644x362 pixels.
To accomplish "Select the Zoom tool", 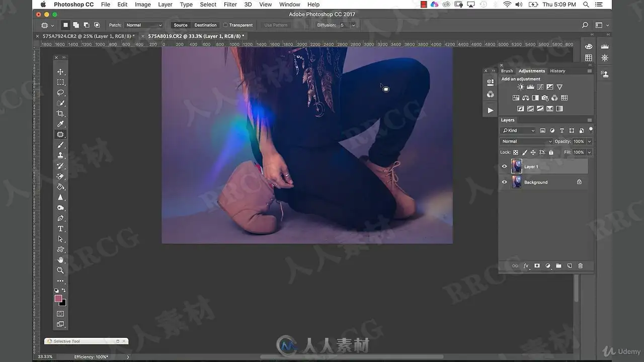I will 60,270.
